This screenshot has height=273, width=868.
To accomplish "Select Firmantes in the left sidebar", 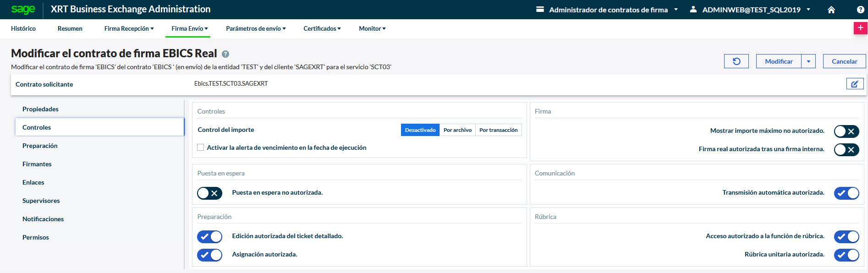I will [x=37, y=164].
